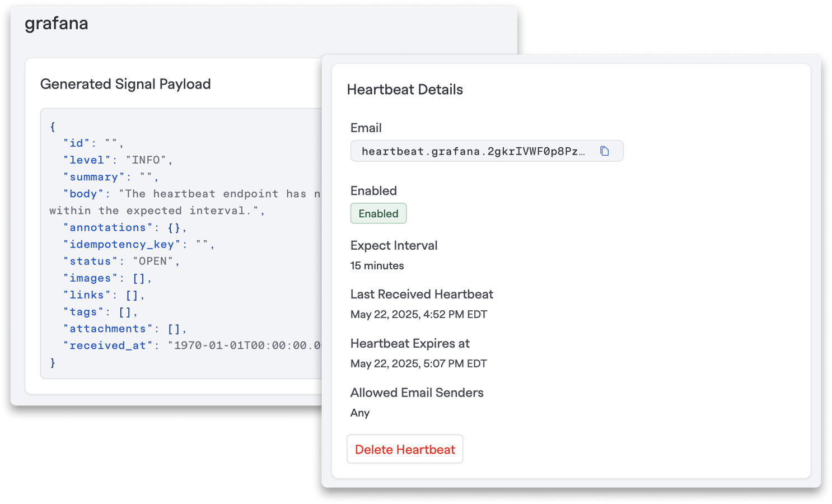
Task: Click the Allowed Email Senders Any value
Action: pos(360,413)
